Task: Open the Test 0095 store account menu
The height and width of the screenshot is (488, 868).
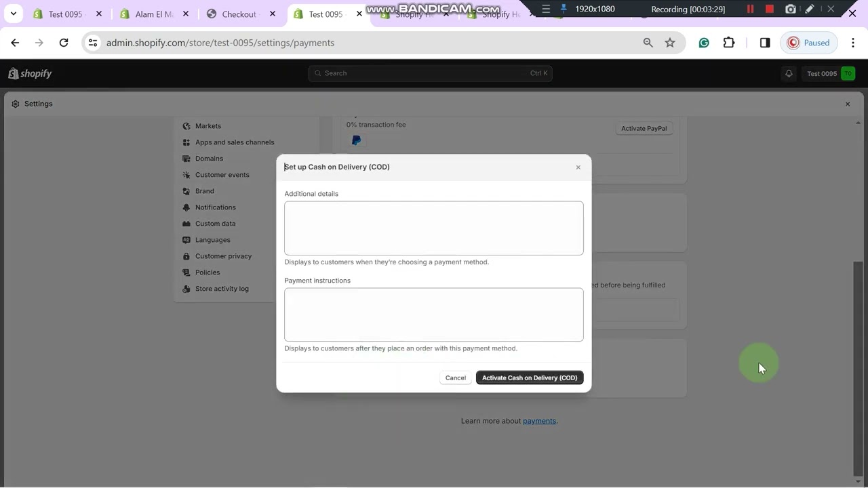Action: [831, 73]
